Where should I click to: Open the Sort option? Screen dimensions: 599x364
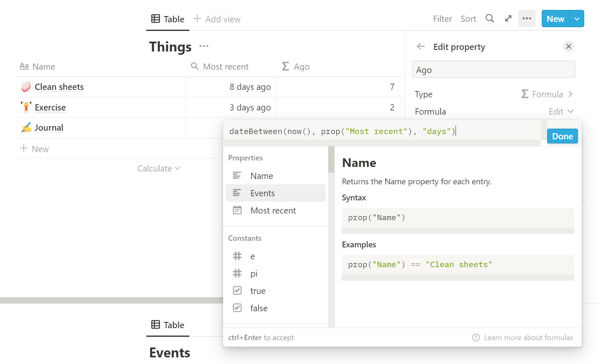[x=468, y=19]
